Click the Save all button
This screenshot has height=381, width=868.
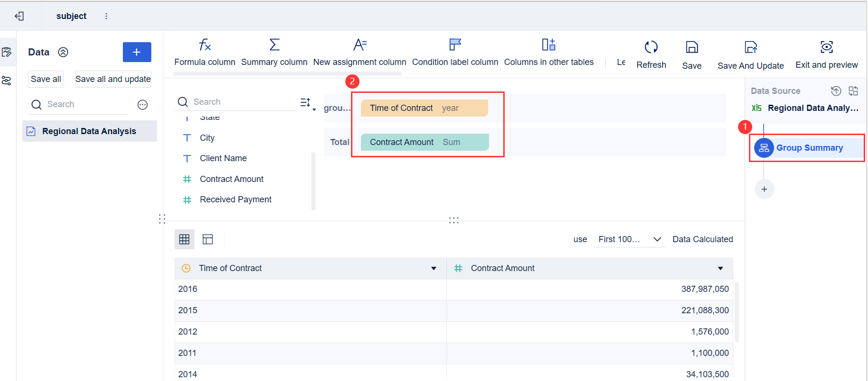(x=46, y=79)
